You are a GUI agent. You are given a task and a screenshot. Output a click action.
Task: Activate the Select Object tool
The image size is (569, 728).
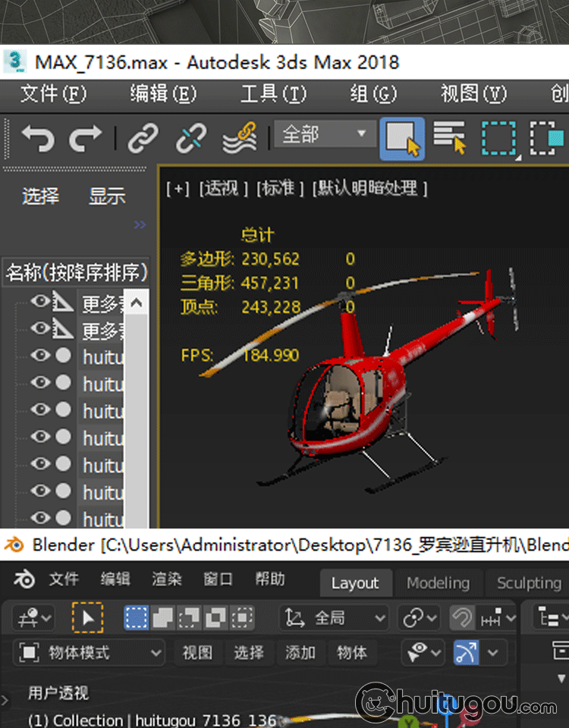pyautogui.click(x=402, y=138)
